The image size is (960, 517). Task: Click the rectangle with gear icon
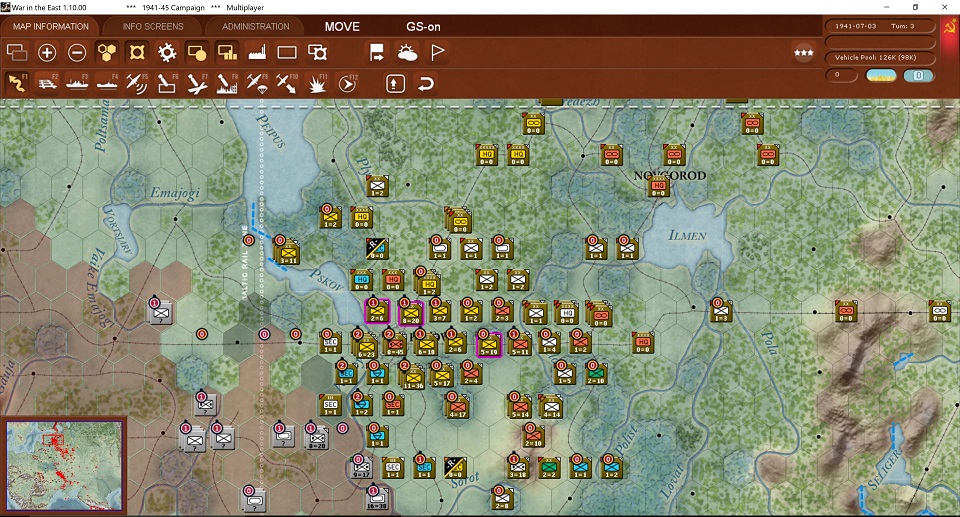(x=317, y=53)
